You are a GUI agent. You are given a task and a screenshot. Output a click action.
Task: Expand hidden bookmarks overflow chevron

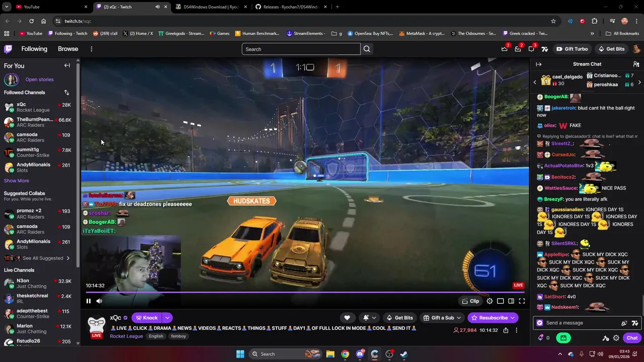click(592, 34)
